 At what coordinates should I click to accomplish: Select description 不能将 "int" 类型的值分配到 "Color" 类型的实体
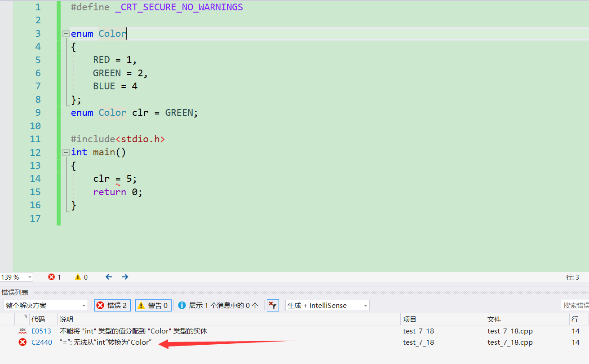[133, 331]
